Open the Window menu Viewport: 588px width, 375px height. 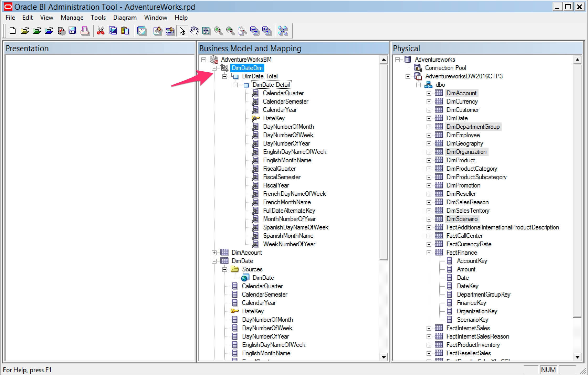click(x=156, y=18)
